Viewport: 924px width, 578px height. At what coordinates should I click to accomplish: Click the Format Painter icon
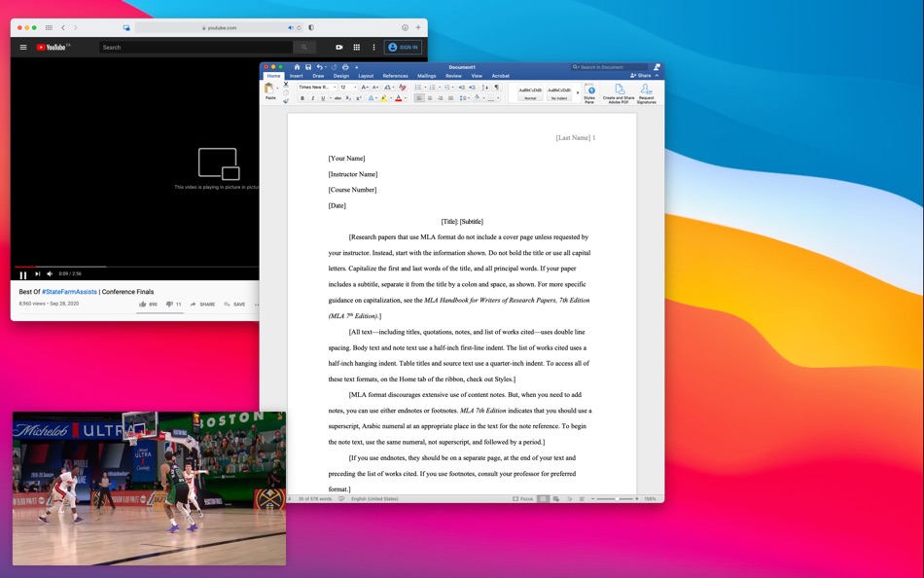point(286,100)
